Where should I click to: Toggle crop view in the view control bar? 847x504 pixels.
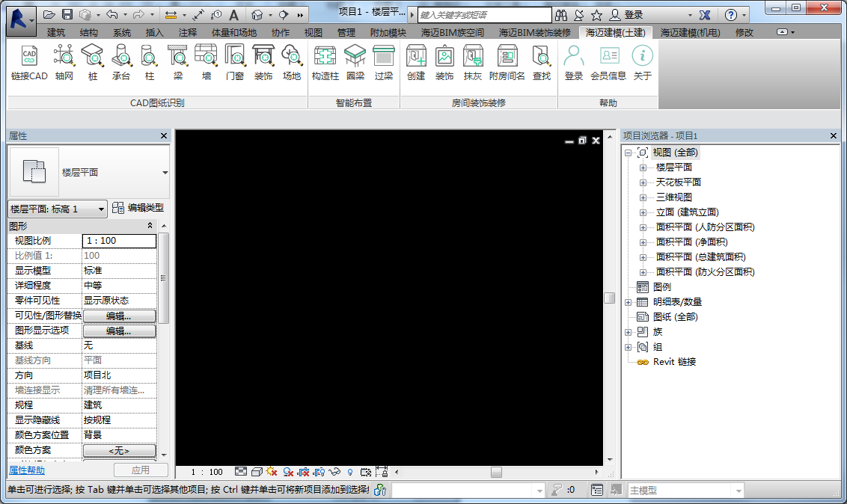click(304, 472)
